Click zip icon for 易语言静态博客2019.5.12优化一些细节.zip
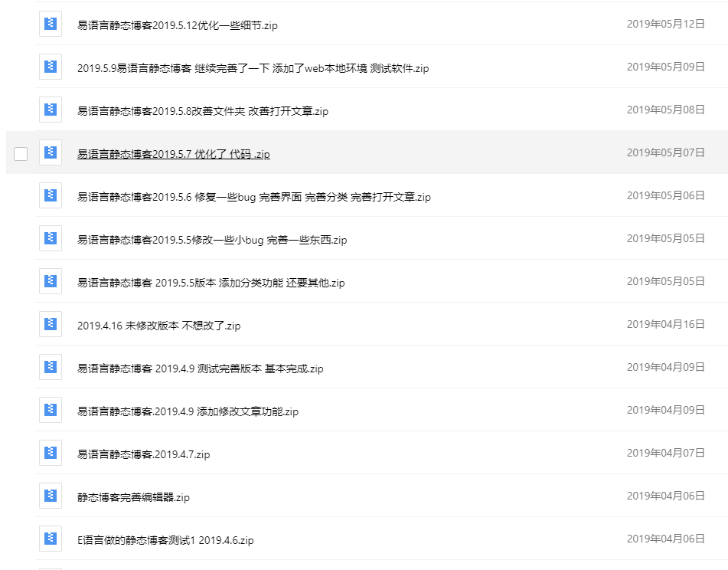728x570 pixels. [51, 24]
